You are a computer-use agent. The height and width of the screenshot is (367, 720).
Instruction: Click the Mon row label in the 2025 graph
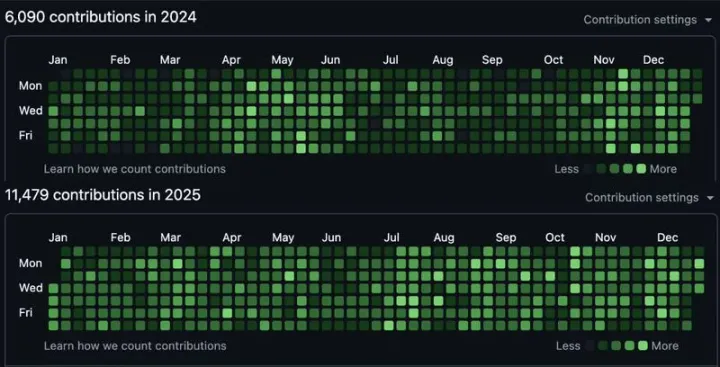coord(30,263)
